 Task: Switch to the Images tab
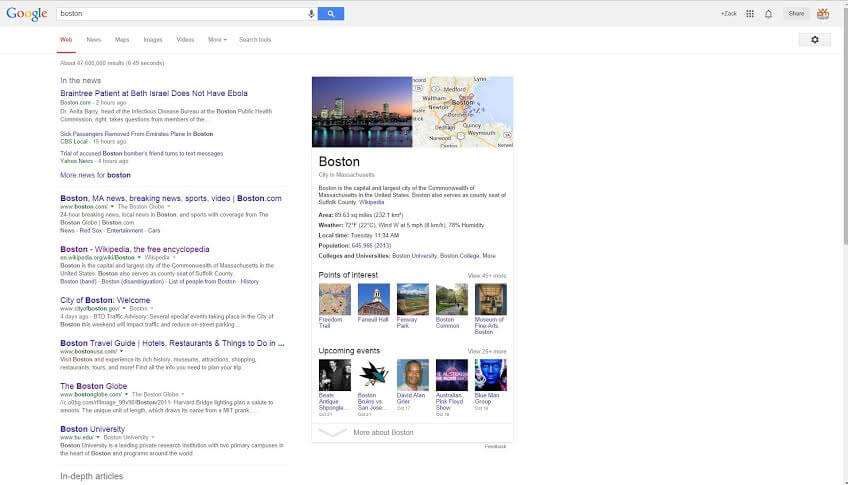point(153,39)
